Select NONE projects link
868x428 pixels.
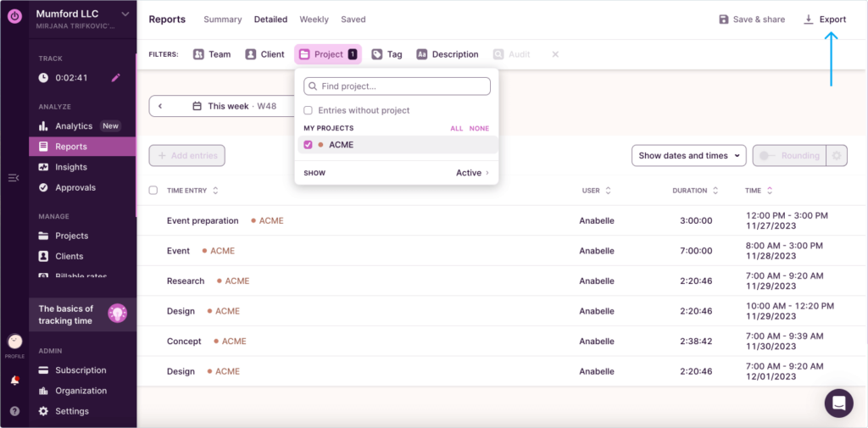480,129
